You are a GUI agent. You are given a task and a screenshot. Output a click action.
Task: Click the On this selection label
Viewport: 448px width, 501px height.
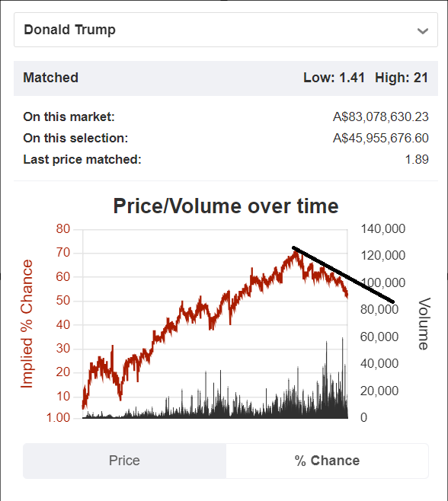click(75, 138)
